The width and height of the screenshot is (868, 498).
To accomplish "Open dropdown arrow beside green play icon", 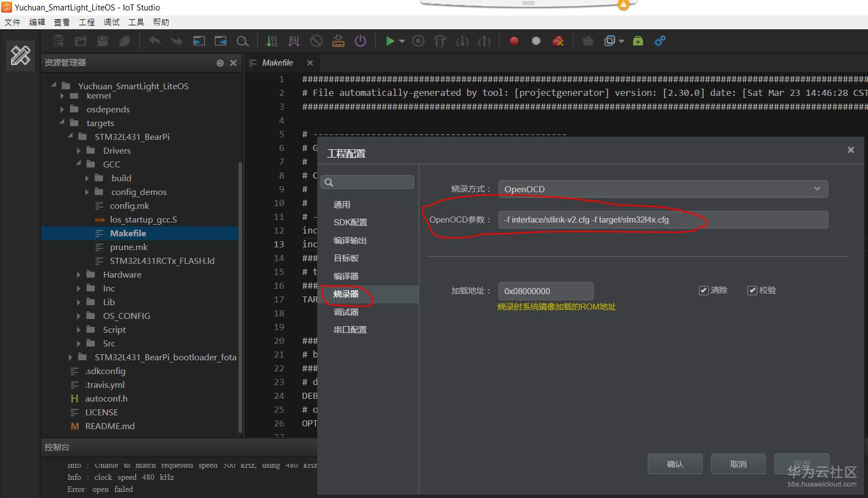I will pos(402,41).
